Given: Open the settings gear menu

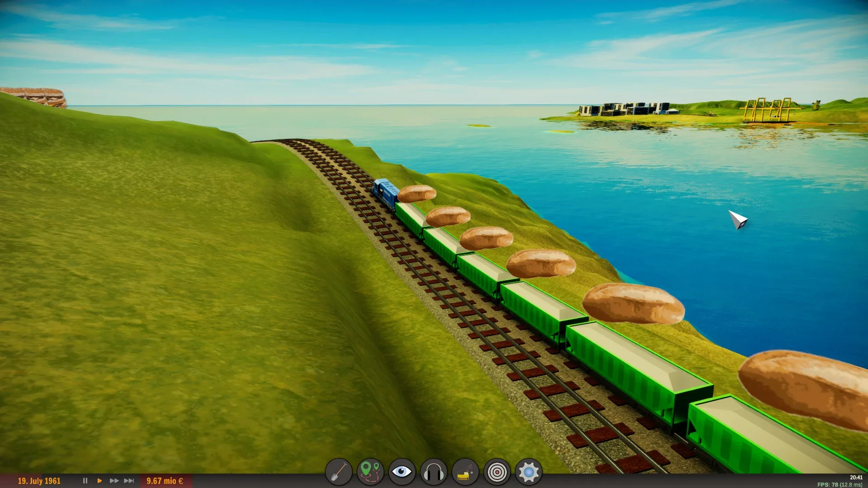Looking at the screenshot, I should point(528,472).
